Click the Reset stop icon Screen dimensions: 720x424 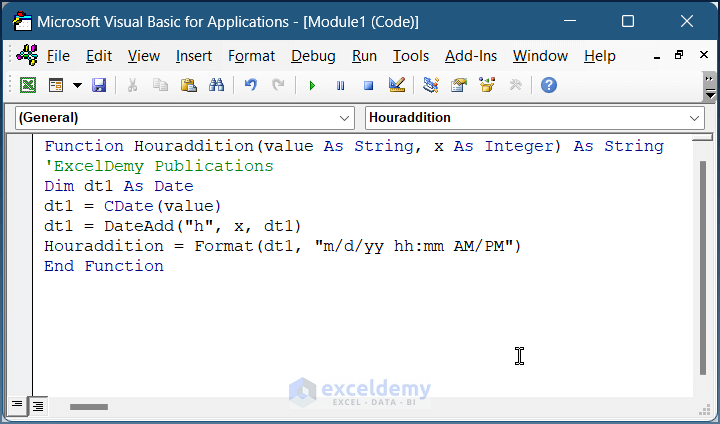pos(368,86)
